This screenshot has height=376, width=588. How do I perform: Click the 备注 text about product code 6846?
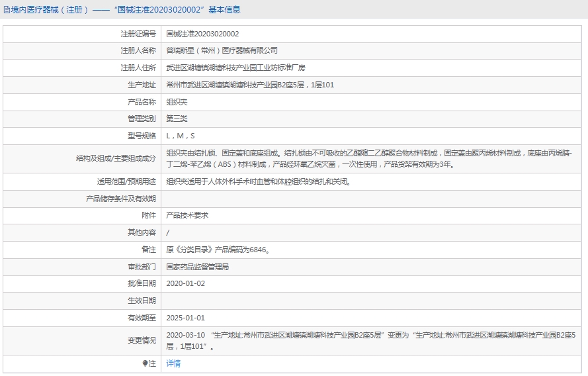[x=217, y=250]
